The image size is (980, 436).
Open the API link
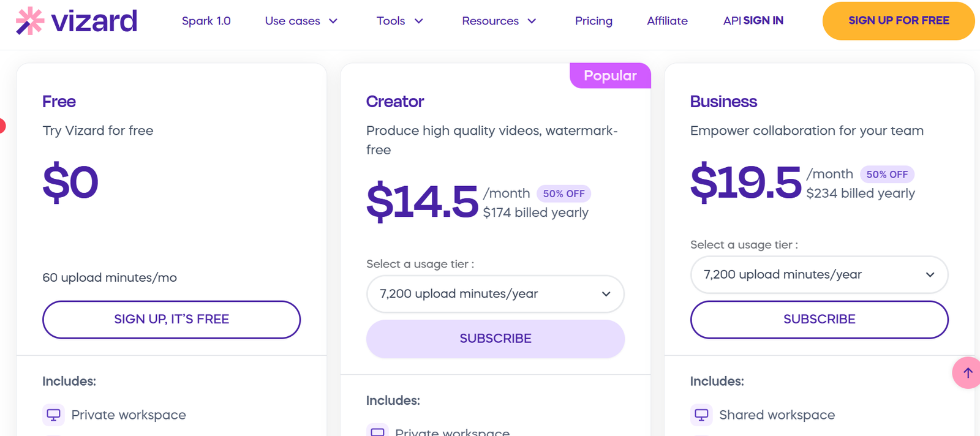coord(732,21)
